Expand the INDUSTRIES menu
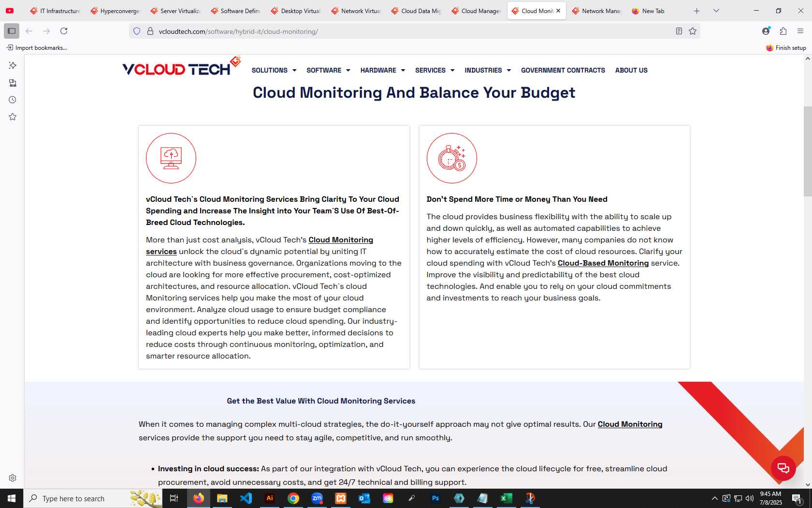The height and width of the screenshot is (508, 812). pyautogui.click(x=488, y=70)
